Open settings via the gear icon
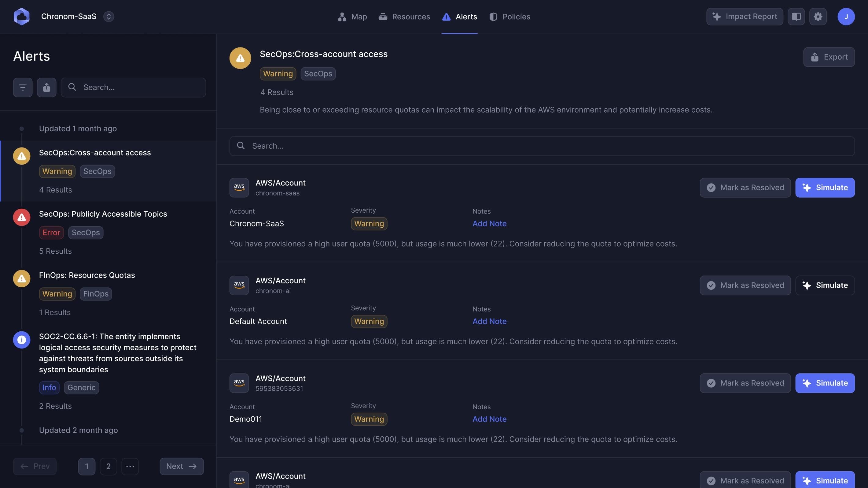 point(818,17)
